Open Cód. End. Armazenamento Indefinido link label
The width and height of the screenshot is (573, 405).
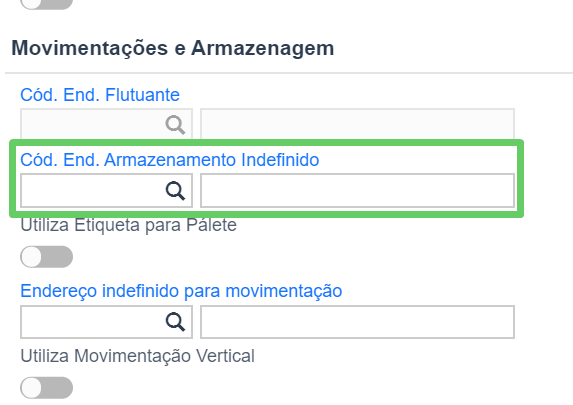click(x=170, y=160)
